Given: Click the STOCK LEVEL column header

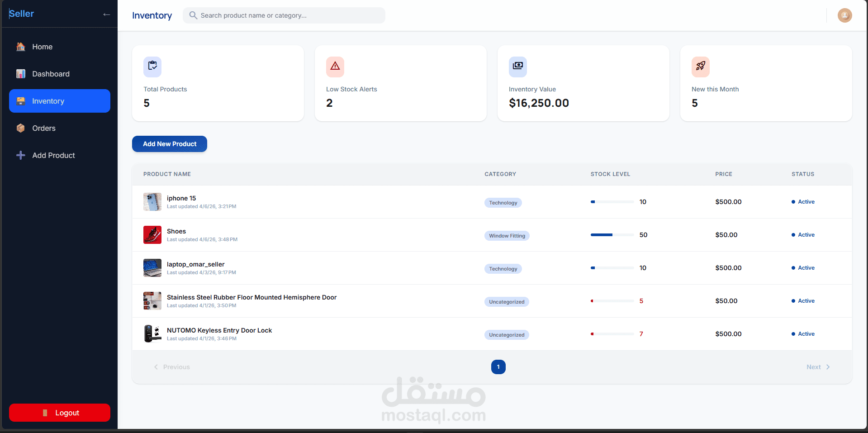Looking at the screenshot, I should 610,174.
